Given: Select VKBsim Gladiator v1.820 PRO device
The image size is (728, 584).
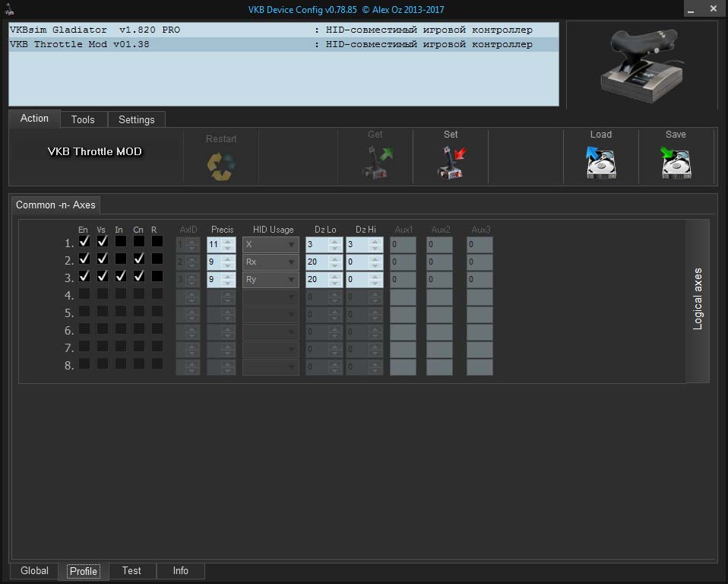Looking at the screenshot, I should [x=283, y=30].
